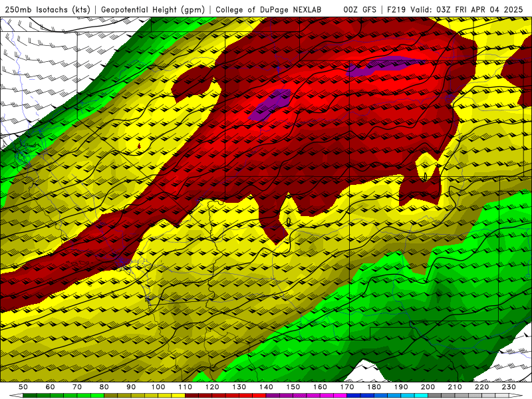Click the "F219" forecast hour text
Viewport: 532px width, 399px height.
396,9
